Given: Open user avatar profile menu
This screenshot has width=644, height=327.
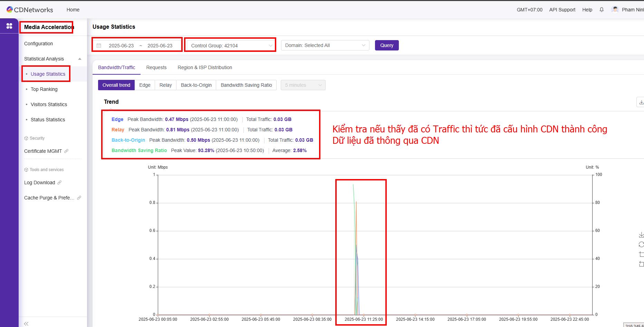Looking at the screenshot, I should tap(615, 10).
